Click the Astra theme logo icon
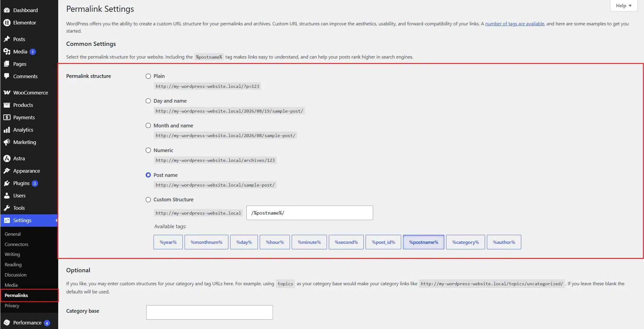Screen dimensions: 644x329 point(7,158)
